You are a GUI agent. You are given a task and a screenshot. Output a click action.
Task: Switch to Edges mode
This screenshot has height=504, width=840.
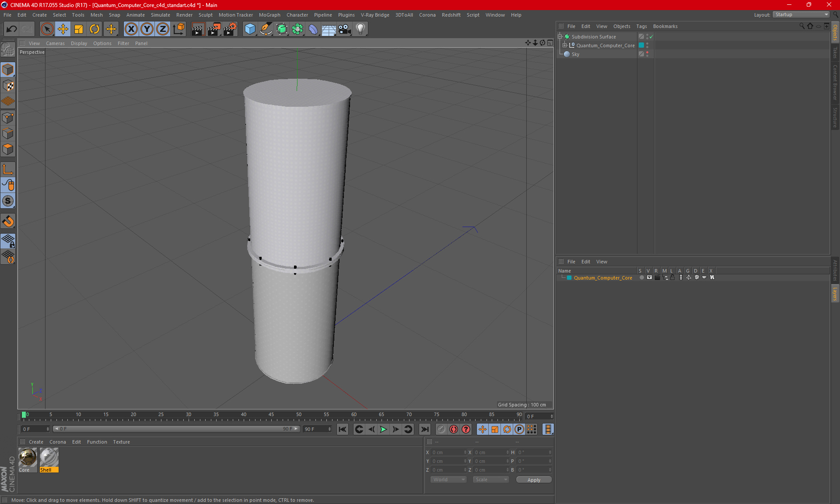pos(8,133)
